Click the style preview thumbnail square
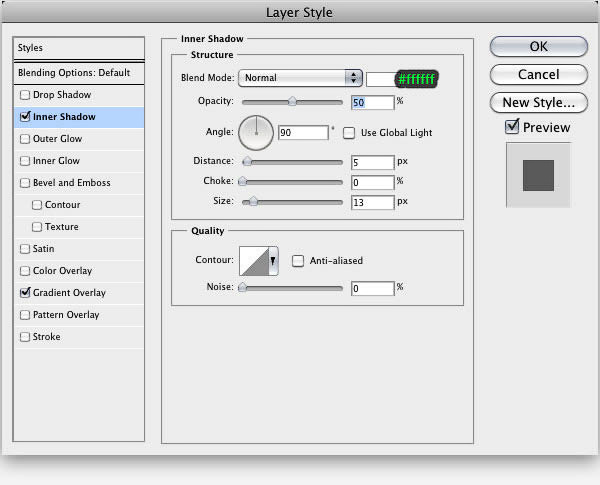The height and width of the screenshot is (485, 600). (x=538, y=175)
